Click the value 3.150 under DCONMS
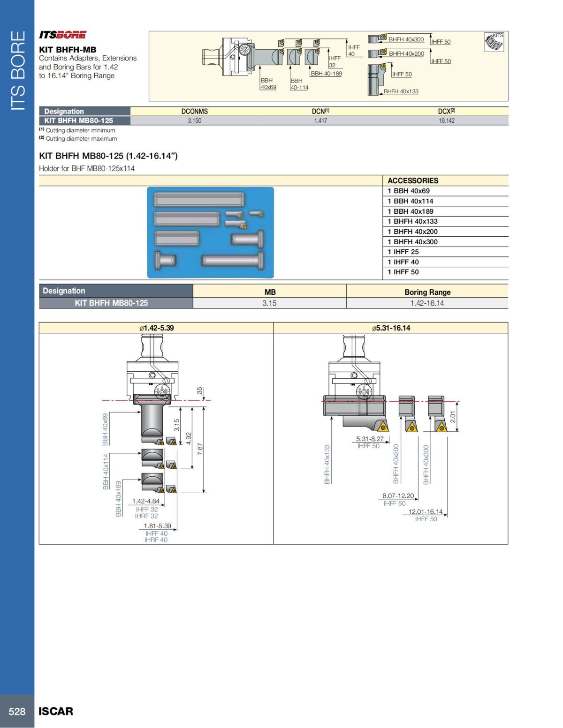Screen dimensions: 563x728 194,120
